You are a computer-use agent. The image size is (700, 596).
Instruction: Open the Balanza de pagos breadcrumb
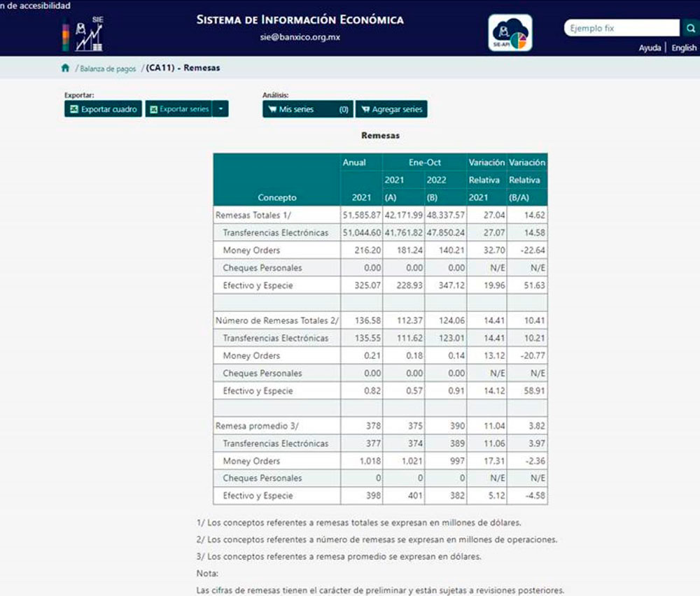pos(107,69)
